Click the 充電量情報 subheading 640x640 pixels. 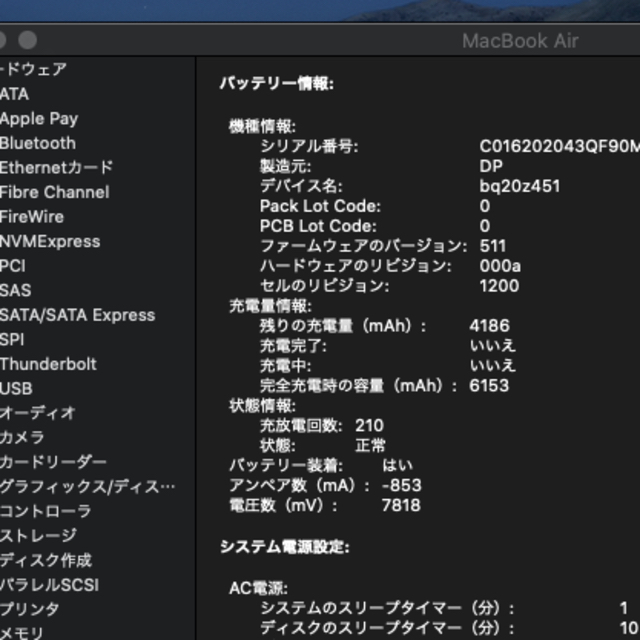[x=270, y=306]
